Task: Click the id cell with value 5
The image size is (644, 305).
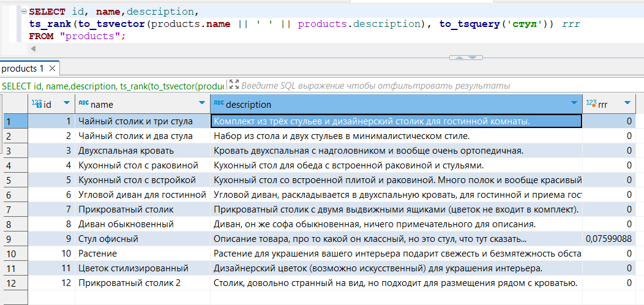Action: coord(51,180)
